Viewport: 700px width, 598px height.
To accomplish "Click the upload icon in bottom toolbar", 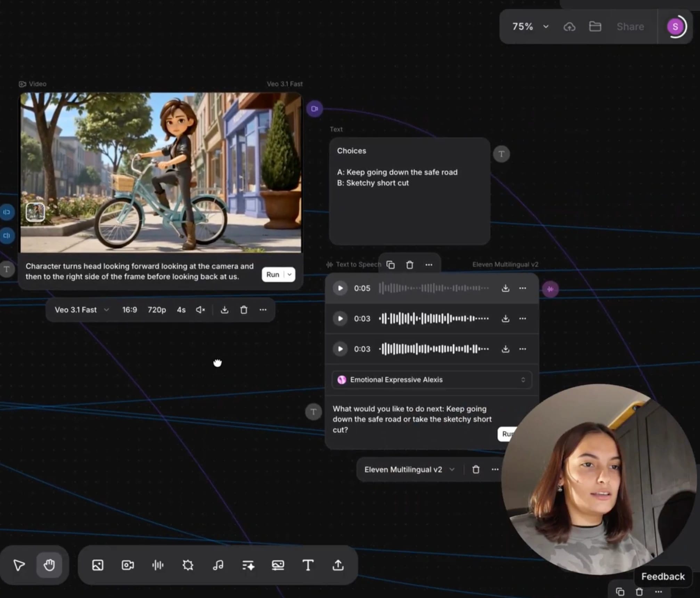I will coord(338,565).
